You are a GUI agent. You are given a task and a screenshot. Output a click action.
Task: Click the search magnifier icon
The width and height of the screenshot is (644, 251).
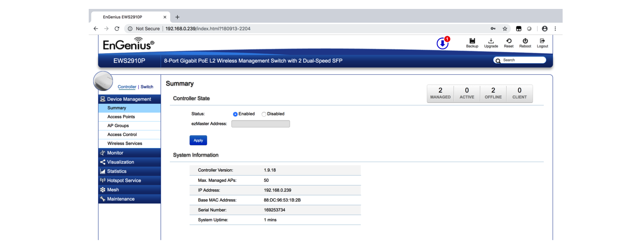coord(498,61)
